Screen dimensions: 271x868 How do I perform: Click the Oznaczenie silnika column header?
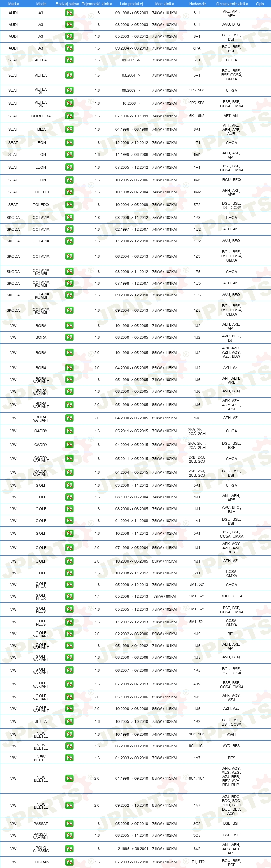[232, 4]
